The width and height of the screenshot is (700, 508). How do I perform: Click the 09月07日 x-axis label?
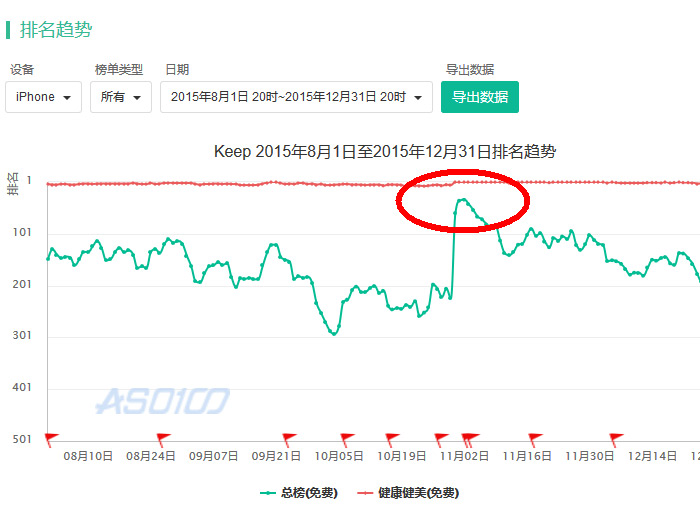[213, 456]
